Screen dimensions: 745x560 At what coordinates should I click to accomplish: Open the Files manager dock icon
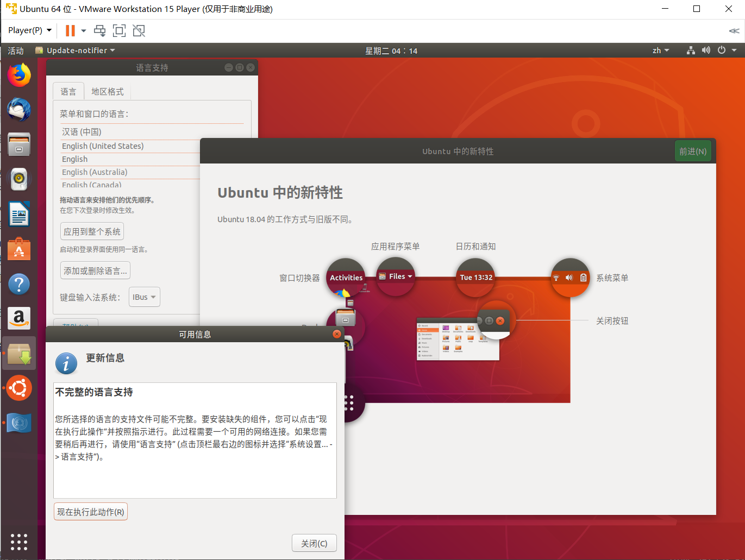point(19,144)
